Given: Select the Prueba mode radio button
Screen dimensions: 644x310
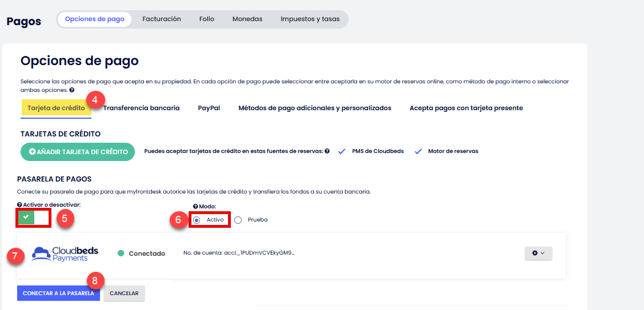Looking at the screenshot, I should [238, 220].
